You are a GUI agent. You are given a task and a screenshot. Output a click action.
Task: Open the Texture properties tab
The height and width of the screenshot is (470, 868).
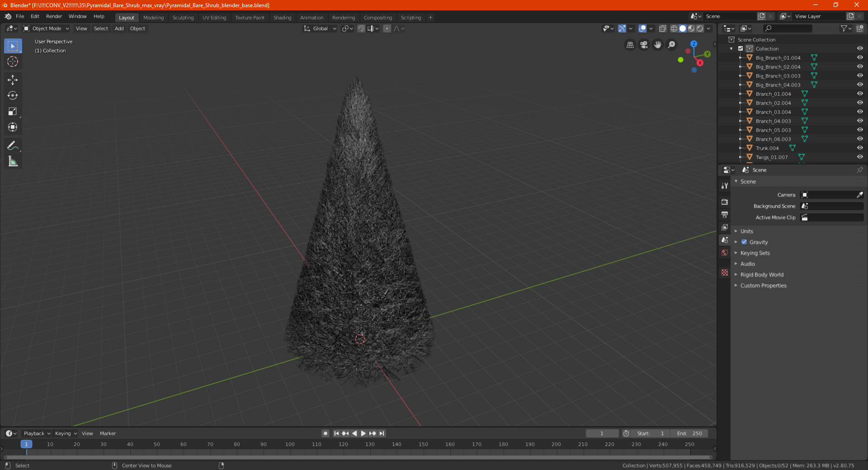pos(725,273)
